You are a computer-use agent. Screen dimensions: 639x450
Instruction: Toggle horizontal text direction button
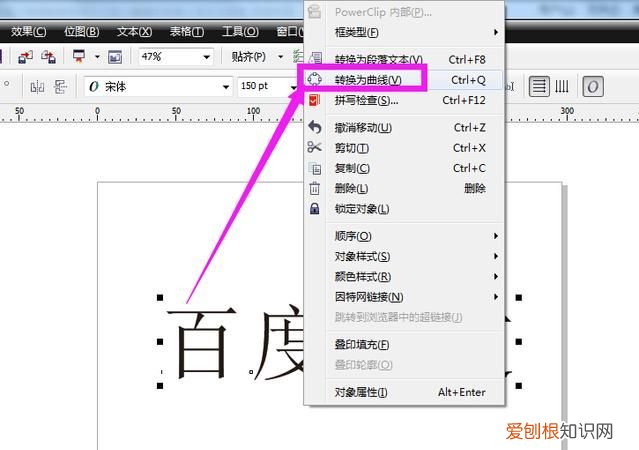click(x=539, y=86)
